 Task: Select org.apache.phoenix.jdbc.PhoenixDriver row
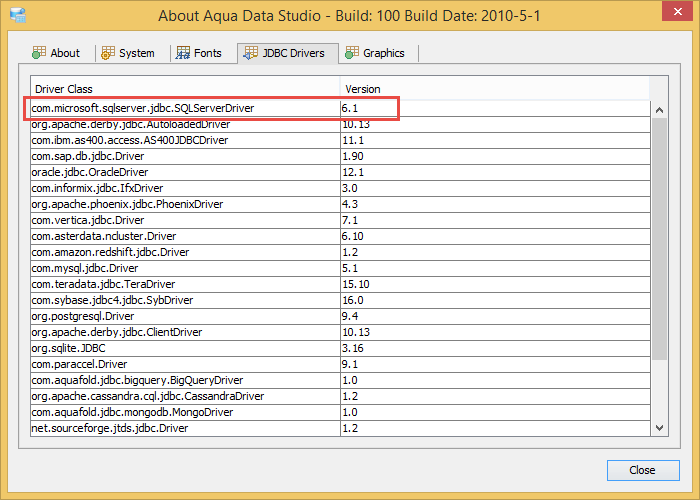(x=340, y=204)
